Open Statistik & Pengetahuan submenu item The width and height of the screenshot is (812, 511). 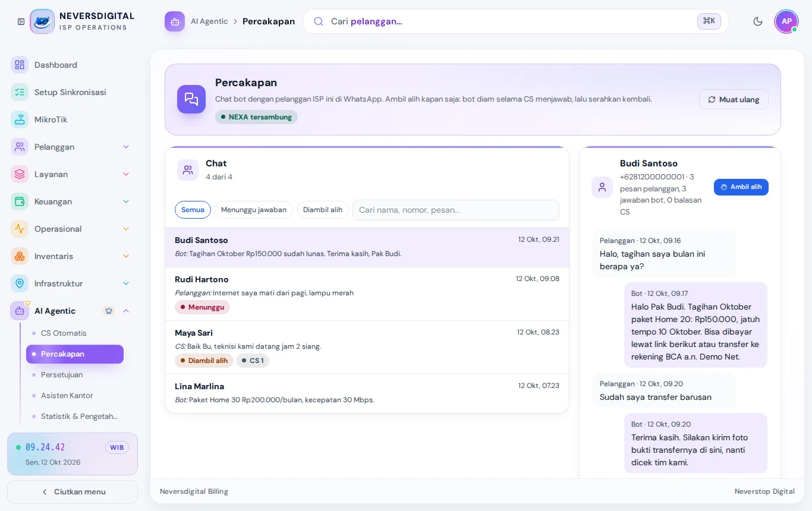pos(75,416)
